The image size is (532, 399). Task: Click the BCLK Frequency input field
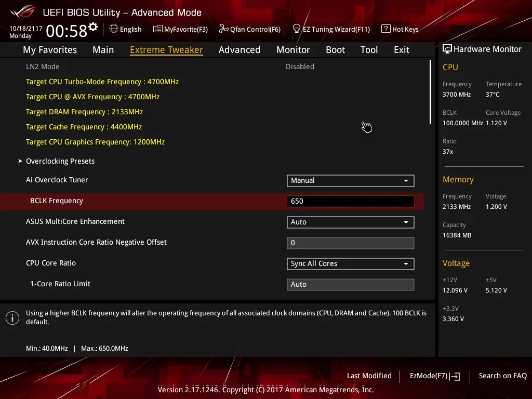(351, 201)
